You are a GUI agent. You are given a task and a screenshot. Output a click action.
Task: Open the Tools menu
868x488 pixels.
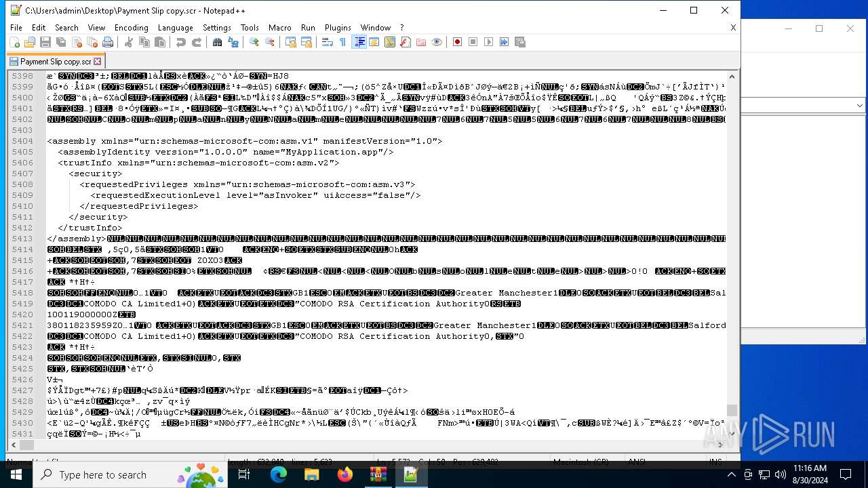(x=250, y=28)
